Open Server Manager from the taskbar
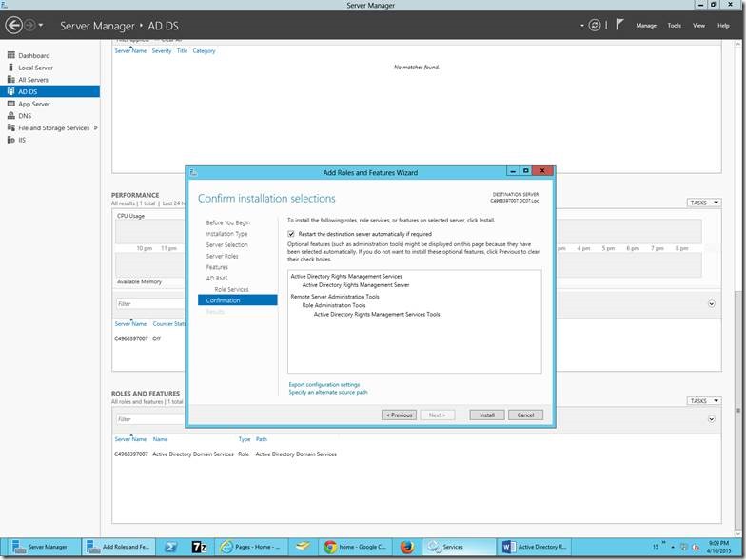The image size is (746, 560). [42, 547]
